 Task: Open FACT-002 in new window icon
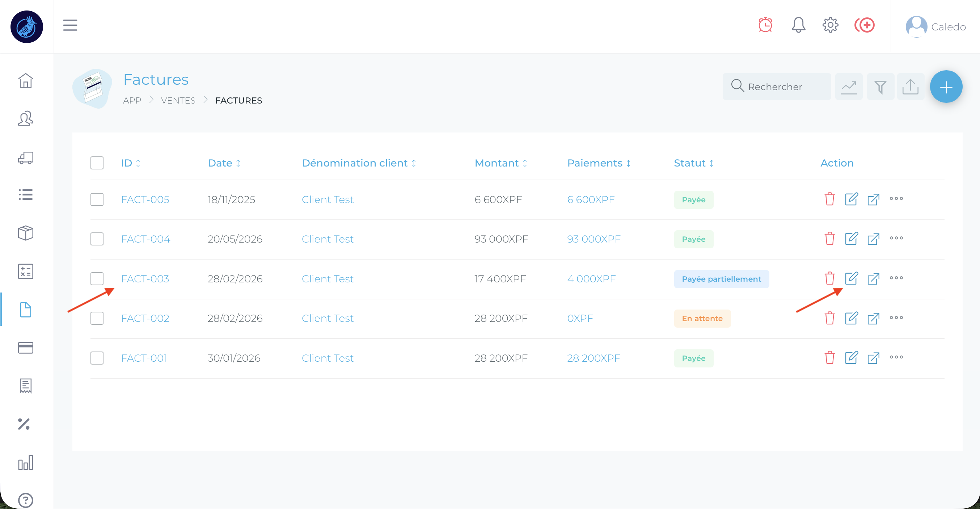pyautogui.click(x=873, y=318)
